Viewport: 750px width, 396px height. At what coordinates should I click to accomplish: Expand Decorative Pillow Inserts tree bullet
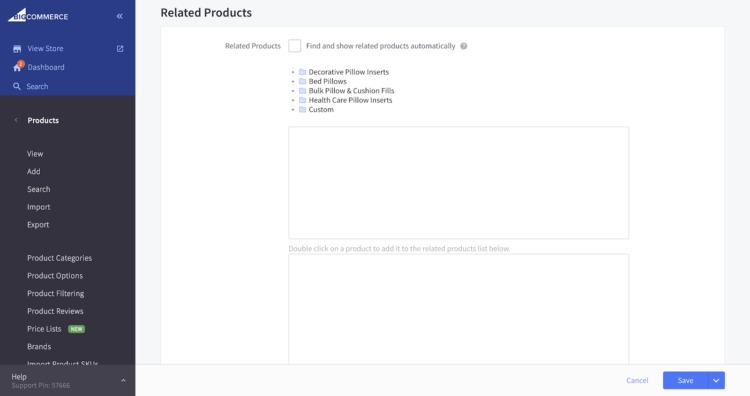pyautogui.click(x=293, y=72)
